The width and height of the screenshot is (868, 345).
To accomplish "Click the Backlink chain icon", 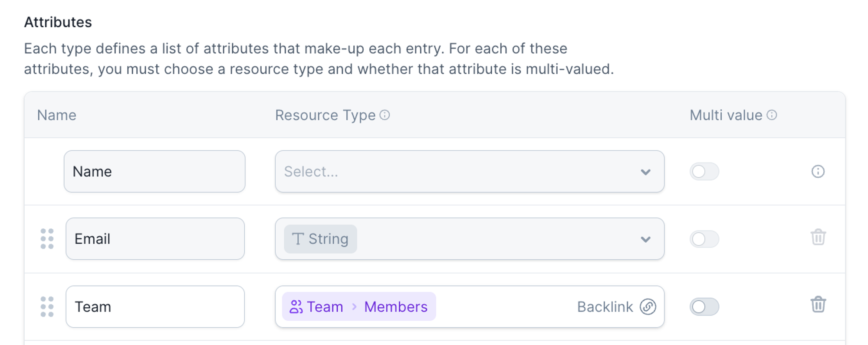I will click(648, 307).
